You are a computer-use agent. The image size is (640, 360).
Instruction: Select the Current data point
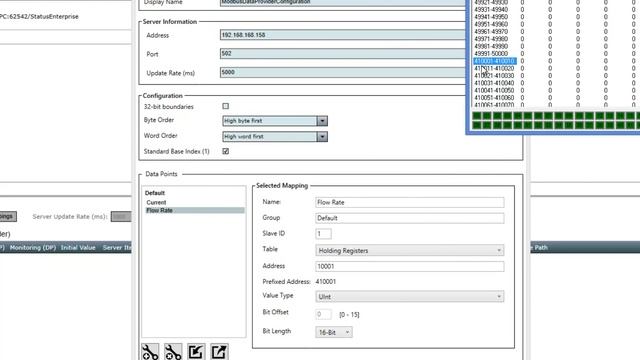pos(156,202)
